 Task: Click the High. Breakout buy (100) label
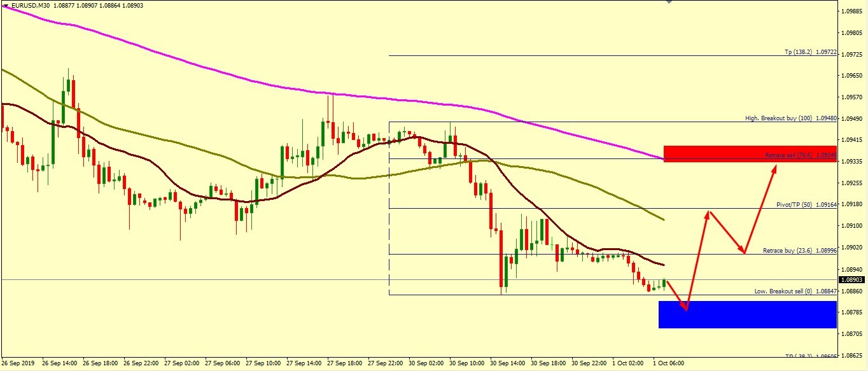pos(790,118)
